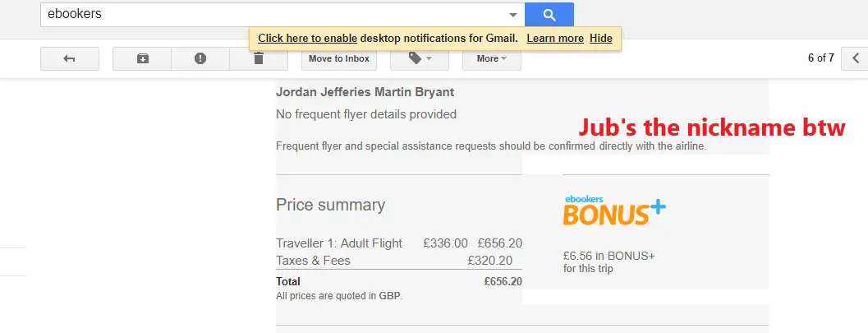The width and height of the screenshot is (868, 333).
Task: Go to the newer message chevron
Action: [x=855, y=58]
